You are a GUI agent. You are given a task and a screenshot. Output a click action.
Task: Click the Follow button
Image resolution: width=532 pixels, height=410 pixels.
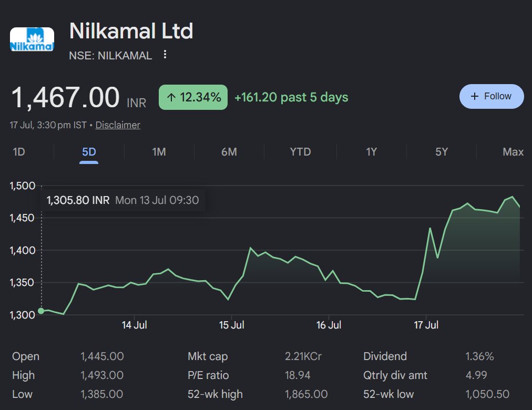click(x=492, y=96)
